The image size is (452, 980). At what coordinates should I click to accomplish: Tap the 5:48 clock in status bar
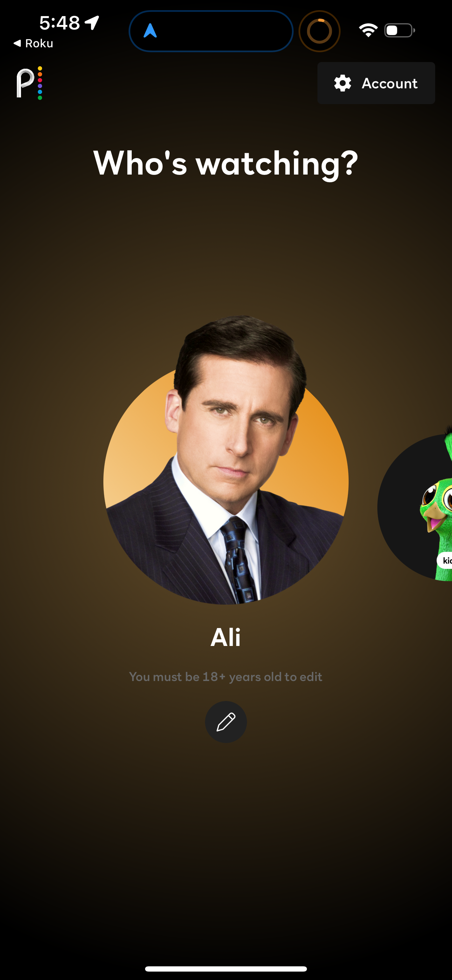[x=60, y=23]
